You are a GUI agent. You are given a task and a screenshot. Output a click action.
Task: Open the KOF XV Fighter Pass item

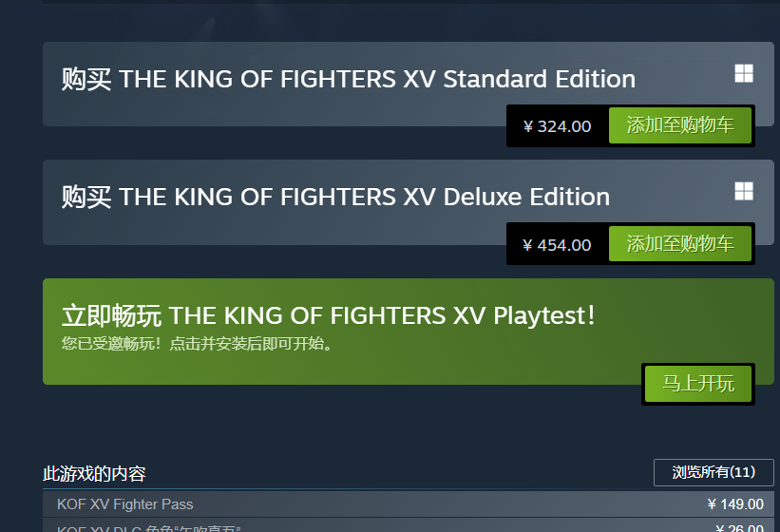pos(124,504)
